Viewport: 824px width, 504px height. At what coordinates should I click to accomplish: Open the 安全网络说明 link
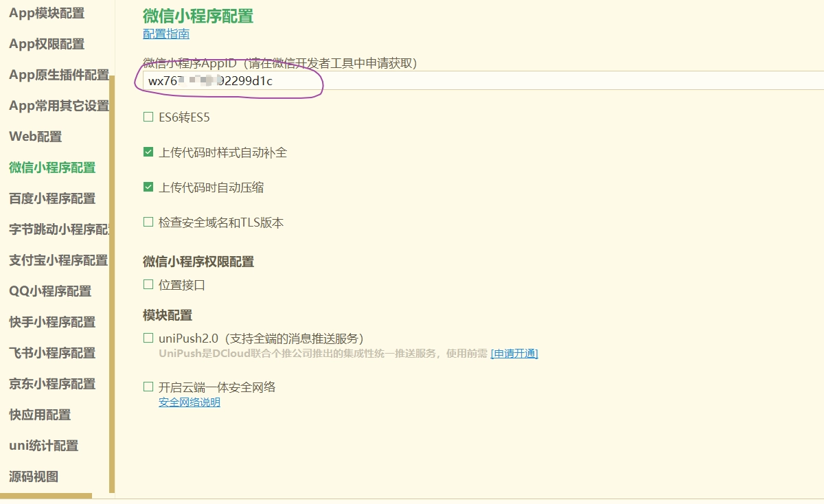pyautogui.click(x=190, y=402)
